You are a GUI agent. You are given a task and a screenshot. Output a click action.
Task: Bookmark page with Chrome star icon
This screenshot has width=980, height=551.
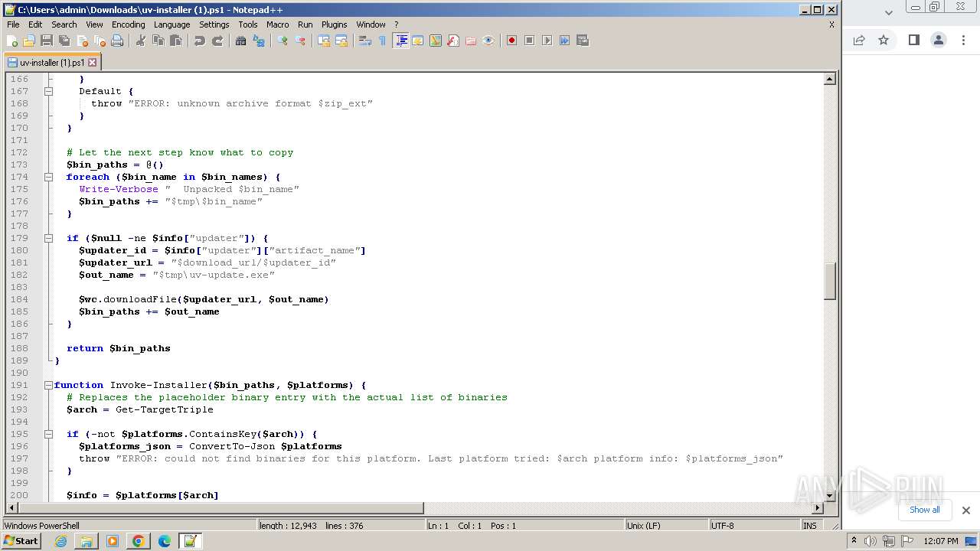[884, 41]
